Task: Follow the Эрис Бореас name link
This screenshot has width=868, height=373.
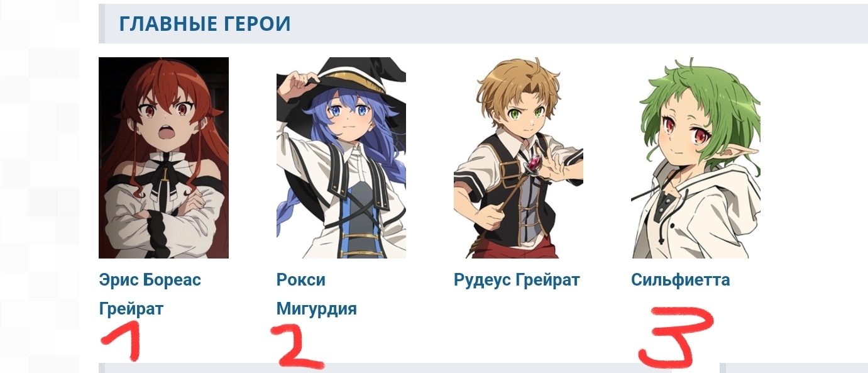Action: 150,280
